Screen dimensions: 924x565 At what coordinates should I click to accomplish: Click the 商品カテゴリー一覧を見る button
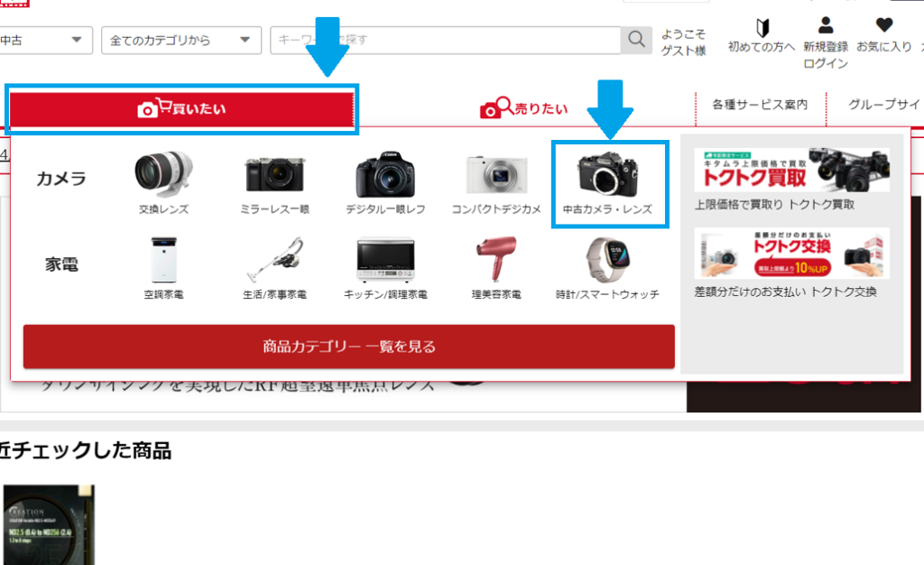click(348, 347)
